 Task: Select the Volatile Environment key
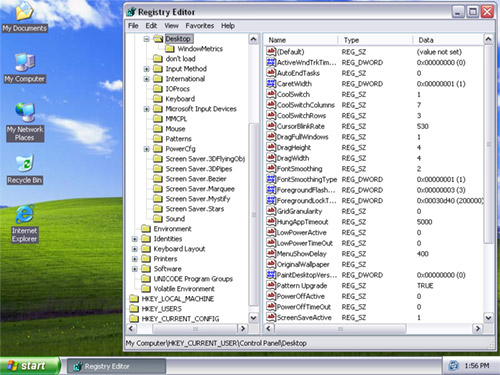tap(184, 289)
